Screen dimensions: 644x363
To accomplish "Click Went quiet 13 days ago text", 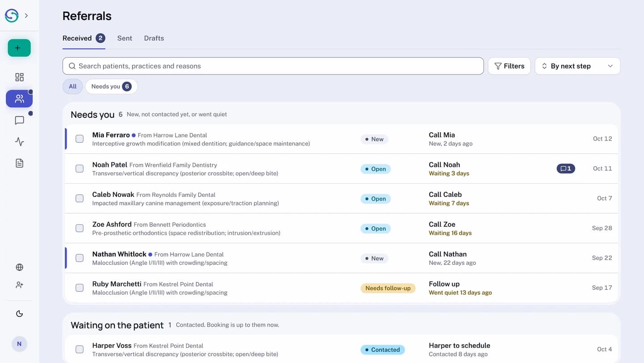I will pos(460,293).
